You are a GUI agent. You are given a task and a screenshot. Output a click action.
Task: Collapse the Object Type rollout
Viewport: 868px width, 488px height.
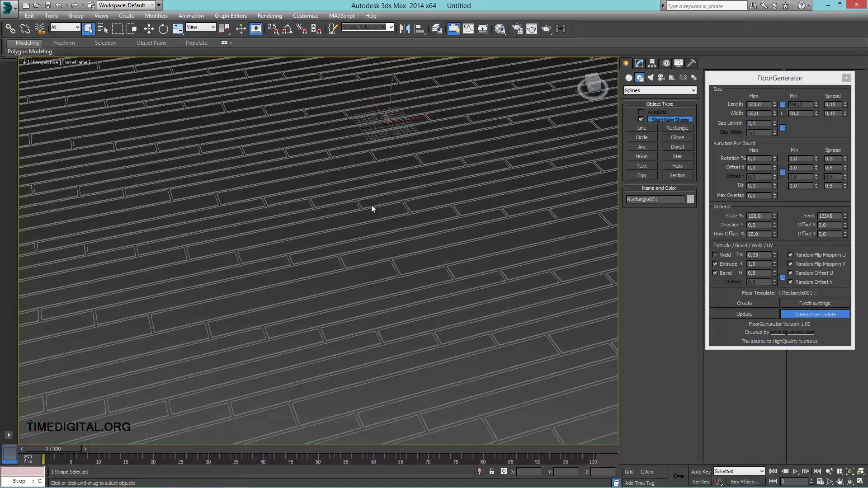(660, 104)
